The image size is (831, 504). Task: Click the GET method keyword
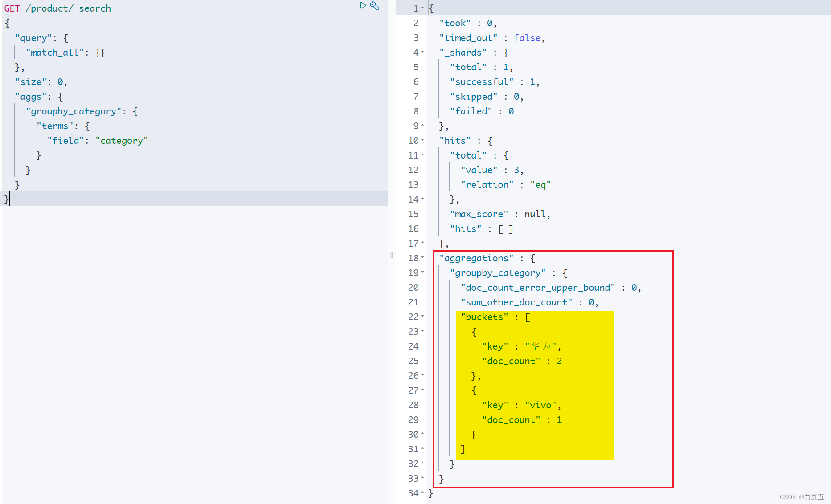[12, 8]
